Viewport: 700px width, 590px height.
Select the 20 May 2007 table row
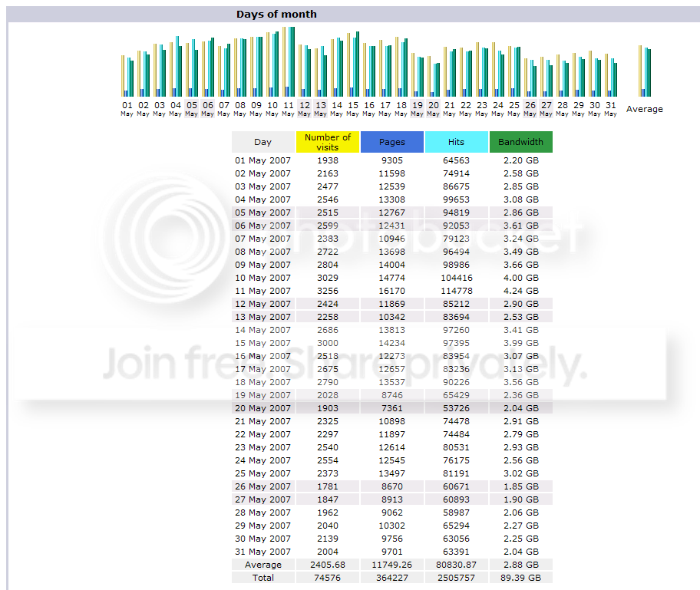click(x=392, y=408)
